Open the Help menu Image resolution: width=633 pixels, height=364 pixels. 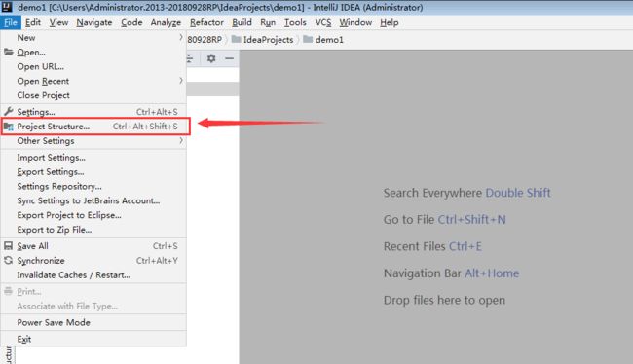point(390,23)
